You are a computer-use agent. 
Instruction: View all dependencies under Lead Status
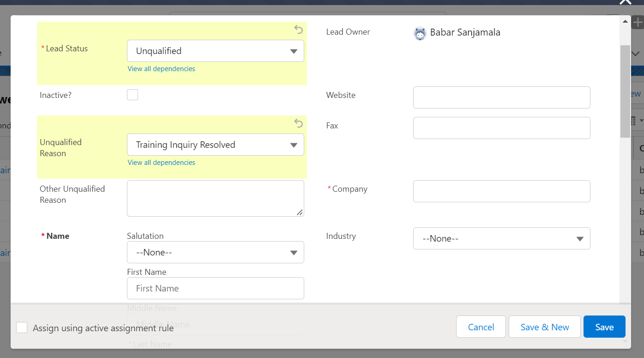(x=161, y=69)
